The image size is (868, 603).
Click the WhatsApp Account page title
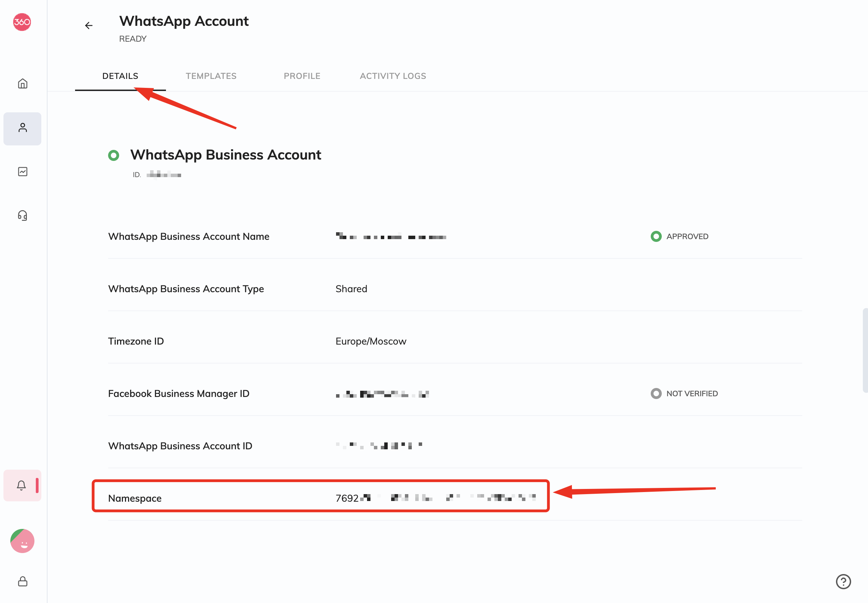pos(184,21)
